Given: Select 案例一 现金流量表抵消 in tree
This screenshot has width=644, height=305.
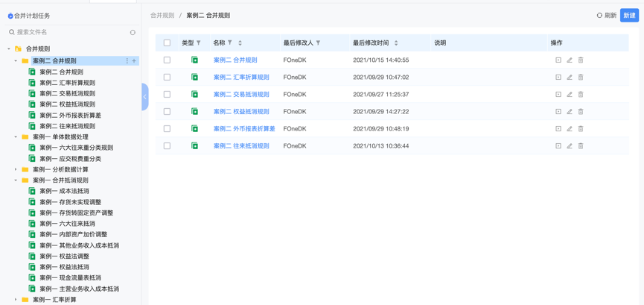Looking at the screenshot, I should (70, 278).
